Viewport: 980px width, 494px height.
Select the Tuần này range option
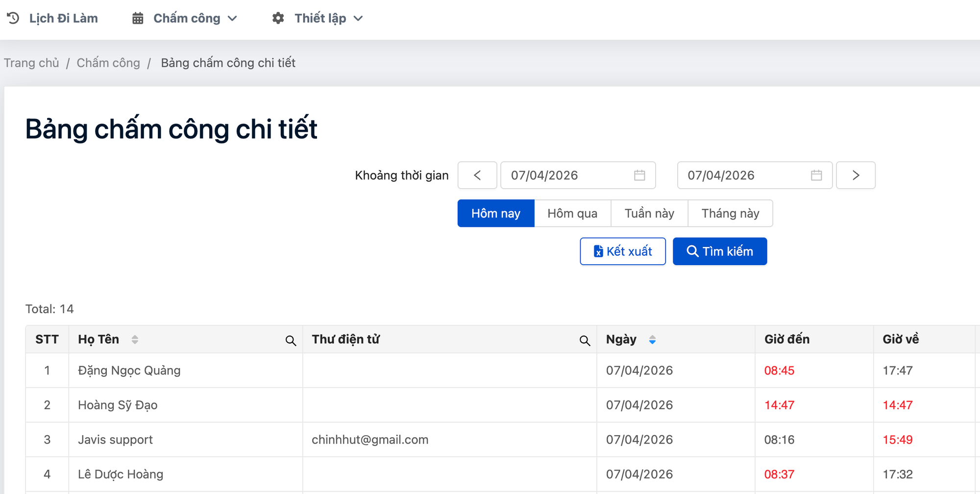coord(649,213)
